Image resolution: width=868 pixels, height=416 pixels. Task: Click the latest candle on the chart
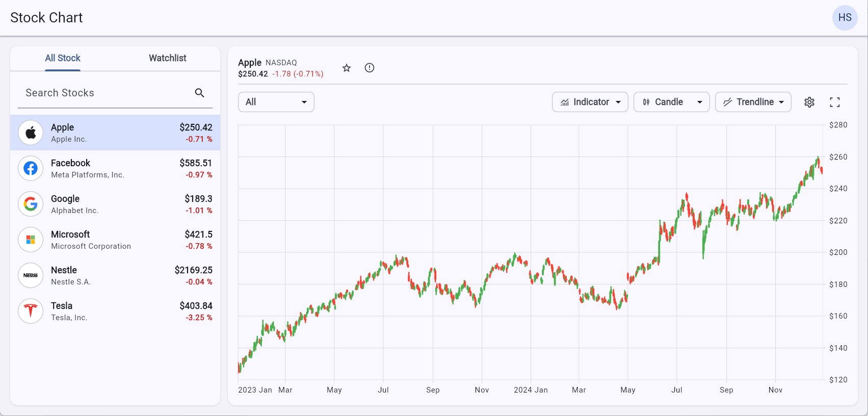(x=822, y=170)
